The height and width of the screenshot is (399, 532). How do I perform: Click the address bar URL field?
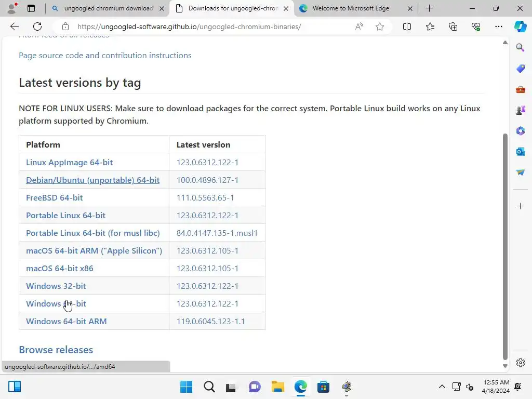[189, 26]
